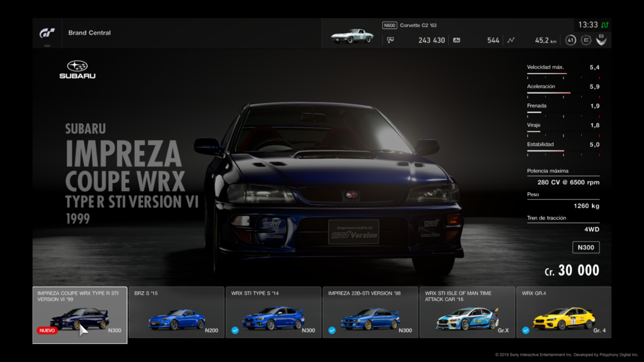The image size is (644, 362).
Task: Click the Velocidad máx. value 5,4
Action: pos(594,67)
